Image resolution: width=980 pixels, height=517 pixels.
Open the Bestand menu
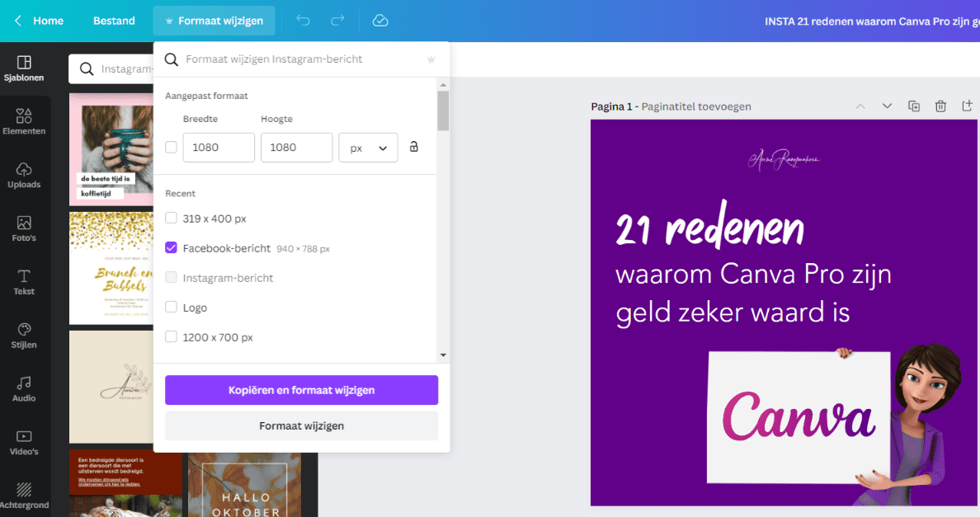pyautogui.click(x=114, y=21)
